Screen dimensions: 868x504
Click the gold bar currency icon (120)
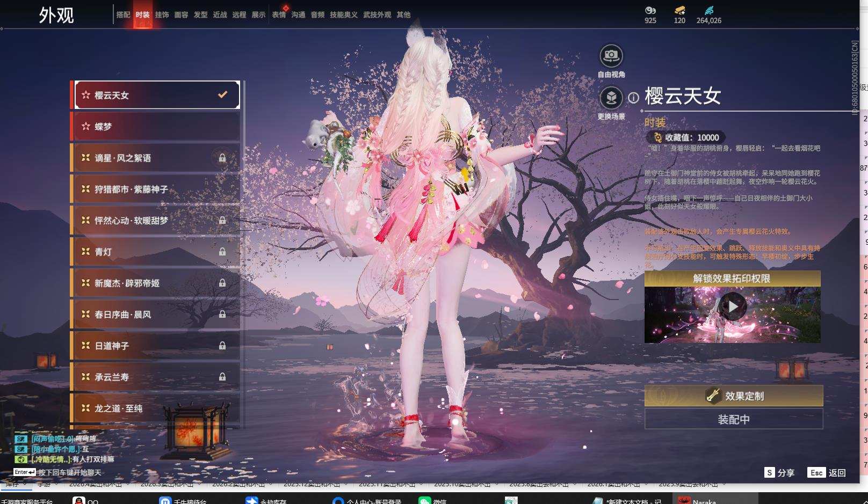(x=679, y=10)
